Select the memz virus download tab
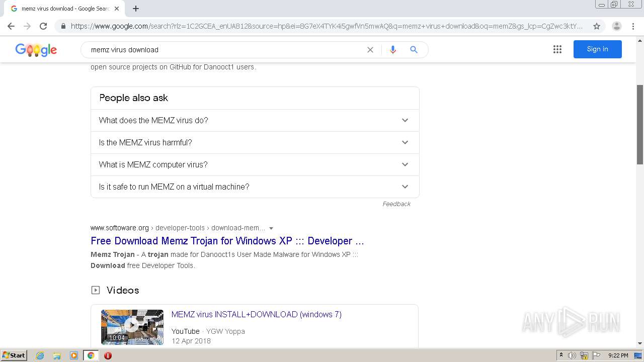This screenshot has width=644, height=362. pyautogui.click(x=63, y=9)
